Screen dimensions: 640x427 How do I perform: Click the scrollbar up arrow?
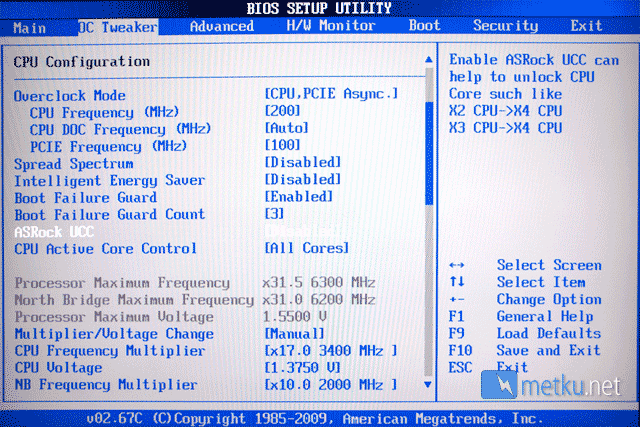pos(429,60)
